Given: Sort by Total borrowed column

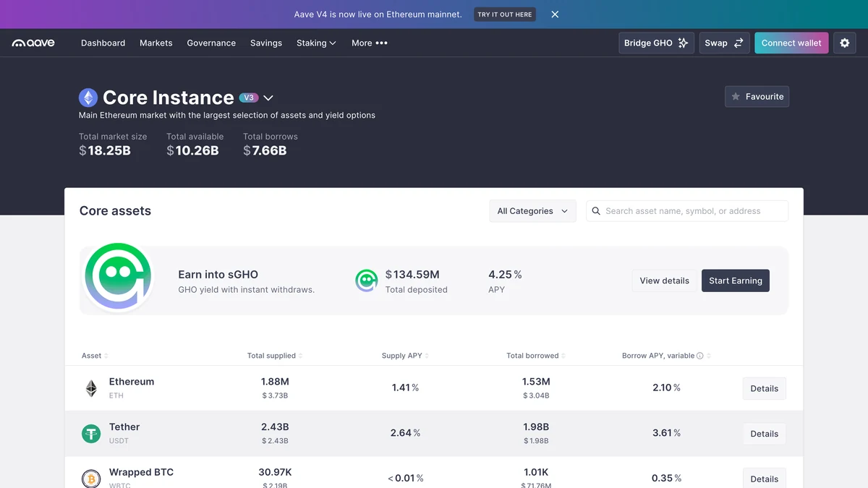Looking at the screenshot, I should [x=536, y=356].
